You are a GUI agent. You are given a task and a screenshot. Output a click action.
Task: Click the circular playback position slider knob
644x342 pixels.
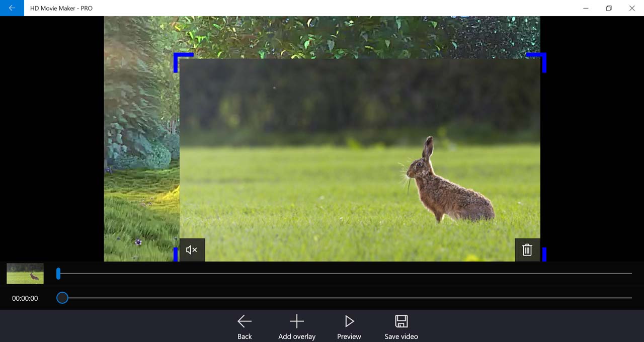tap(62, 298)
